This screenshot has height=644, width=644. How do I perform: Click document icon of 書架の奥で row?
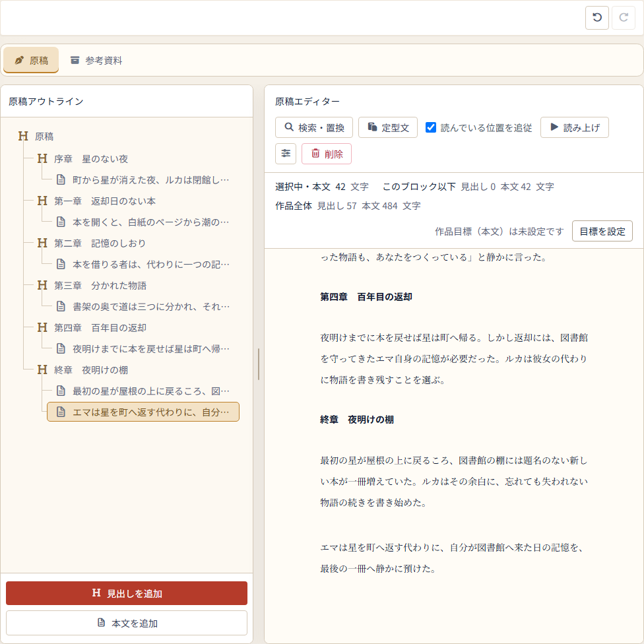pyautogui.click(x=61, y=306)
